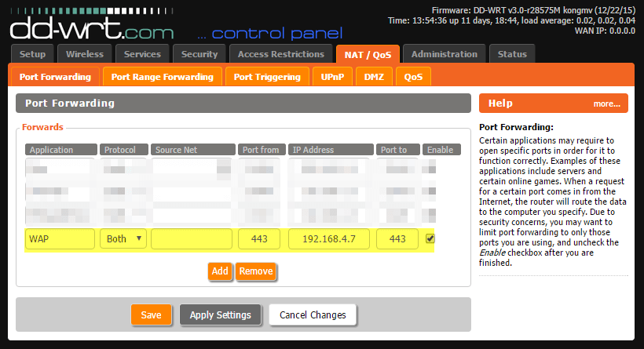This screenshot has width=644, height=349.
Task: Switch to the Wireless tab
Action: [x=85, y=54]
